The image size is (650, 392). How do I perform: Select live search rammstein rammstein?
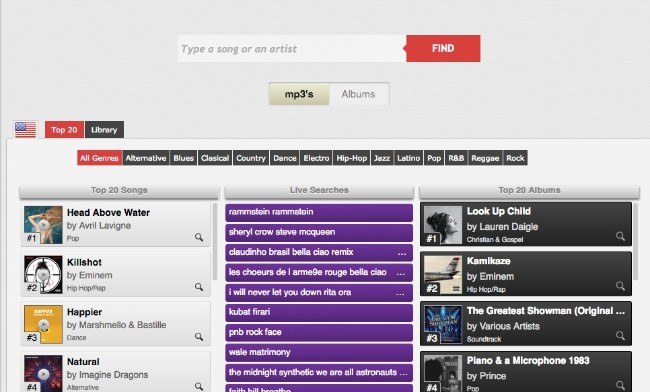[319, 213]
